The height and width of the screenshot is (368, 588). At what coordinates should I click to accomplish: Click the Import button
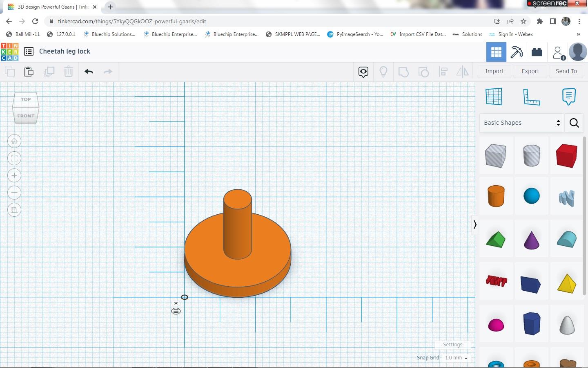pyautogui.click(x=494, y=71)
